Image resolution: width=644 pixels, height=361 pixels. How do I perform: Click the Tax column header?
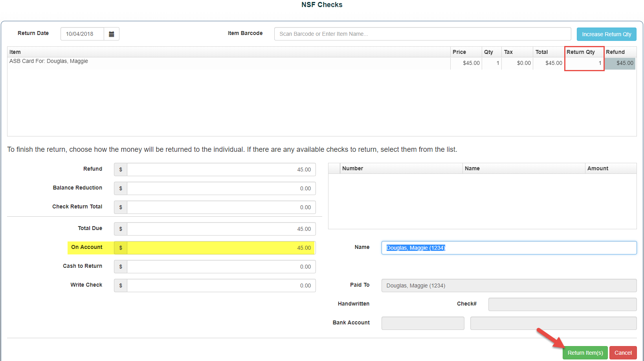click(x=517, y=52)
